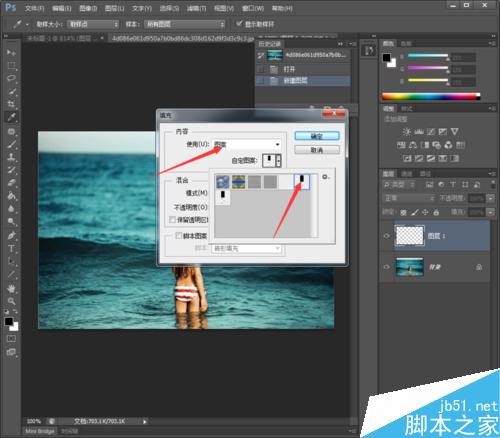This screenshot has height=438, width=500.
Task: Expand the custom pattern picker arrow
Action: tap(279, 161)
